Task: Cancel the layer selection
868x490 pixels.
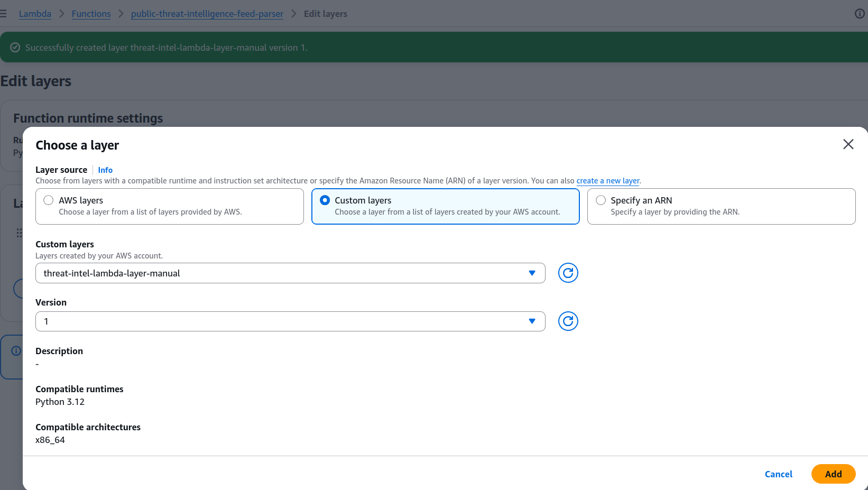Action: pos(778,474)
